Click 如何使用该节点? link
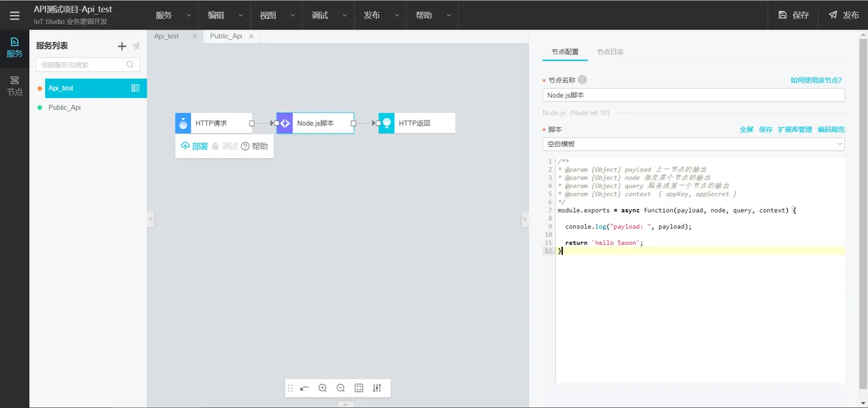Screen dimensions: 868x408 point(816,80)
